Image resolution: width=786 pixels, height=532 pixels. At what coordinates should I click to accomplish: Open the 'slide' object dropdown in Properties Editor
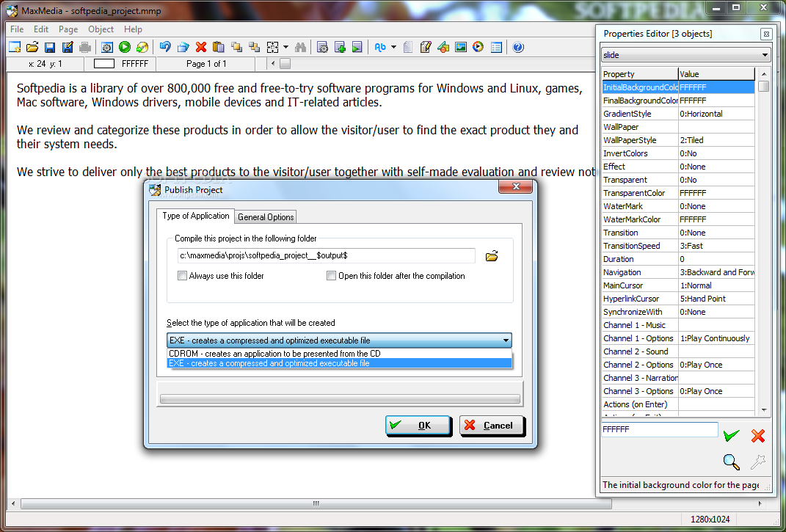pos(685,55)
